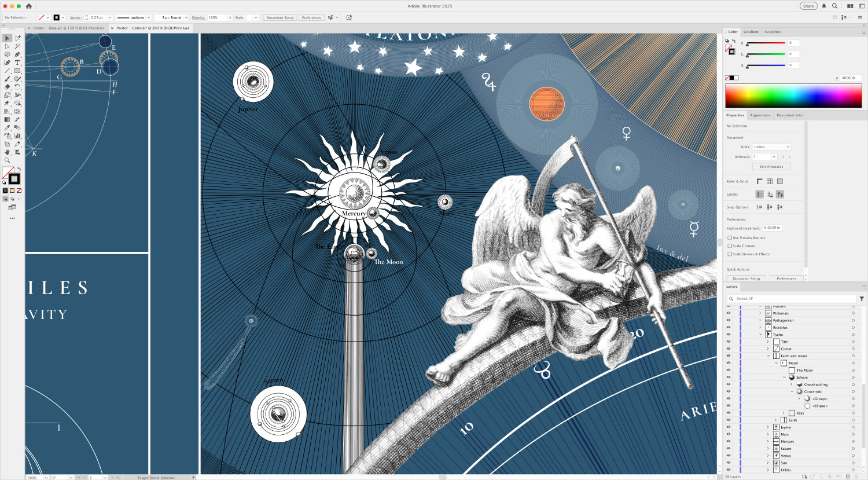
Task: Click Document Setup in the control bar
Action: [280, 17]
